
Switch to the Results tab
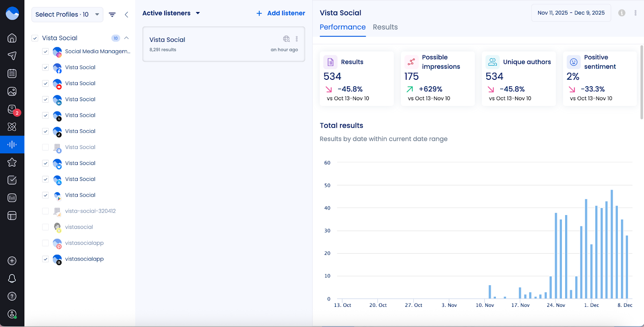coord(385,27)
